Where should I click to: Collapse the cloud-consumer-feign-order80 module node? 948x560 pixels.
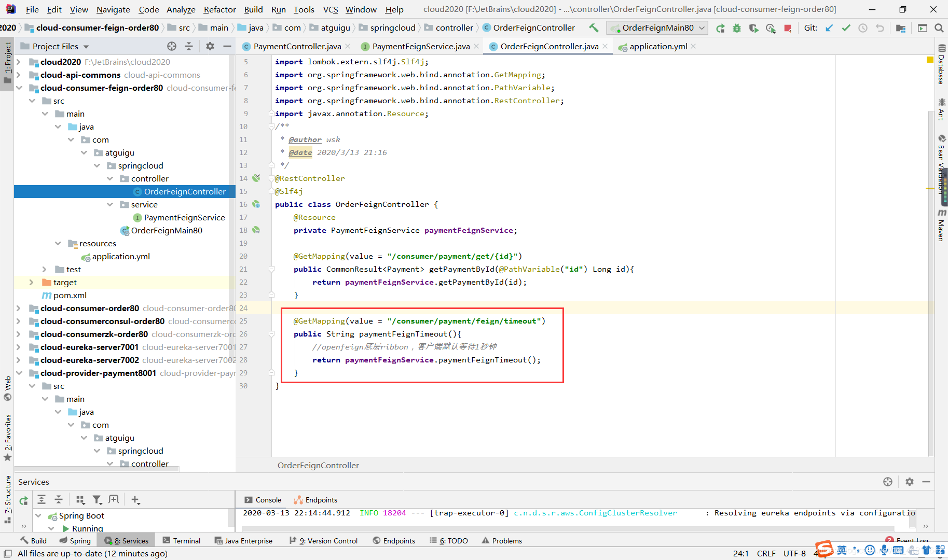click(19, 88)
